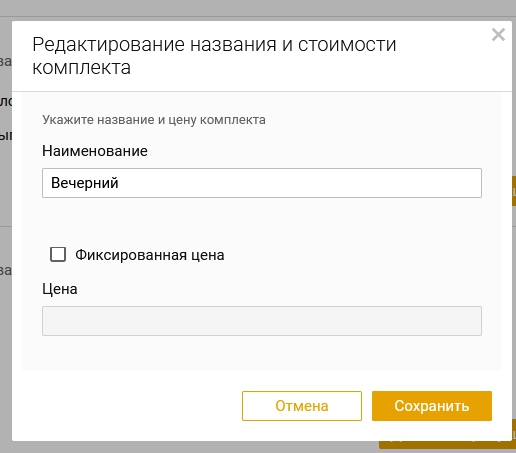Screen dimensions: 516x453
Task: Click the Фиксированная цена label text
Action: coord(150,255)
